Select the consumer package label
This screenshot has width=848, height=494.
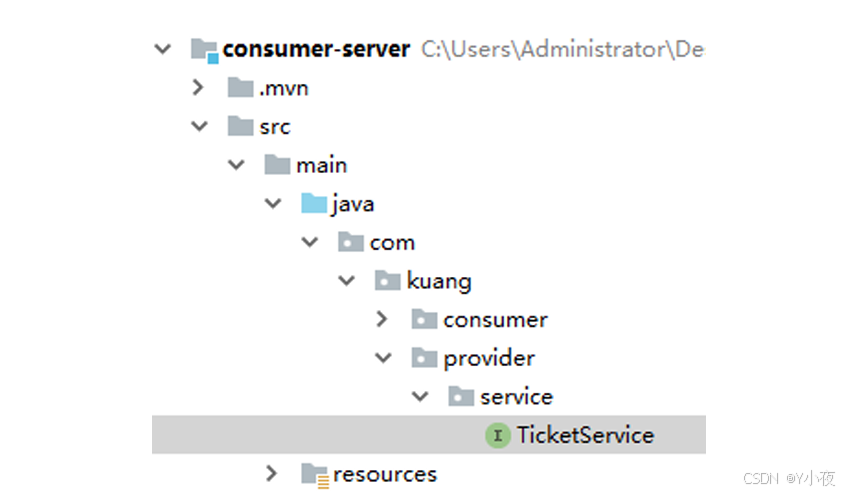pyautogui.click(x=495, y=320)
